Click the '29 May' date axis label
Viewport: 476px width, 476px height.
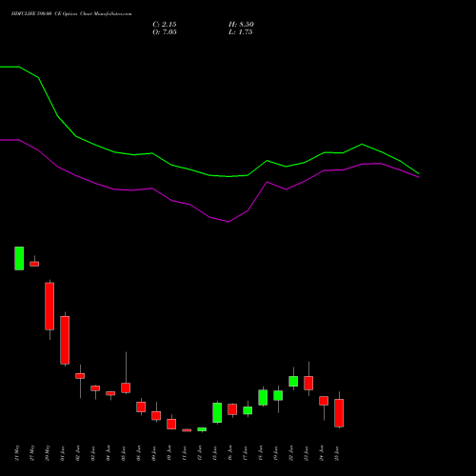48,453
